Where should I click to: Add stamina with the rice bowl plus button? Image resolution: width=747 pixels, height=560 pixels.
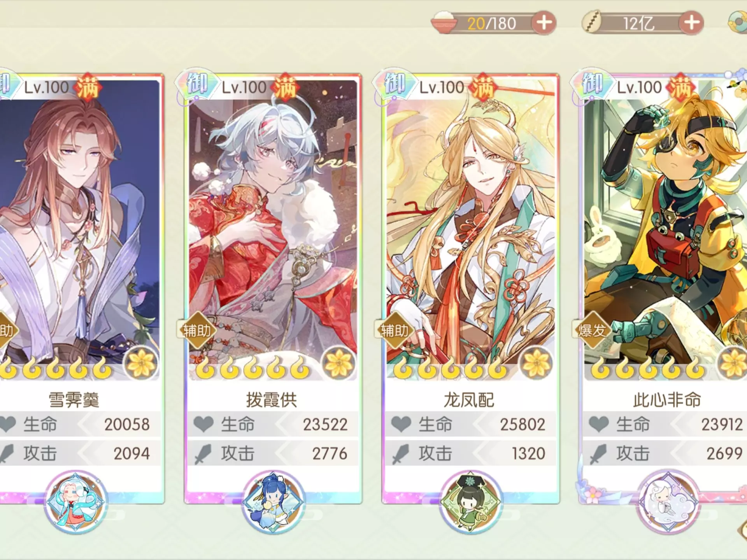coord(544,23)
